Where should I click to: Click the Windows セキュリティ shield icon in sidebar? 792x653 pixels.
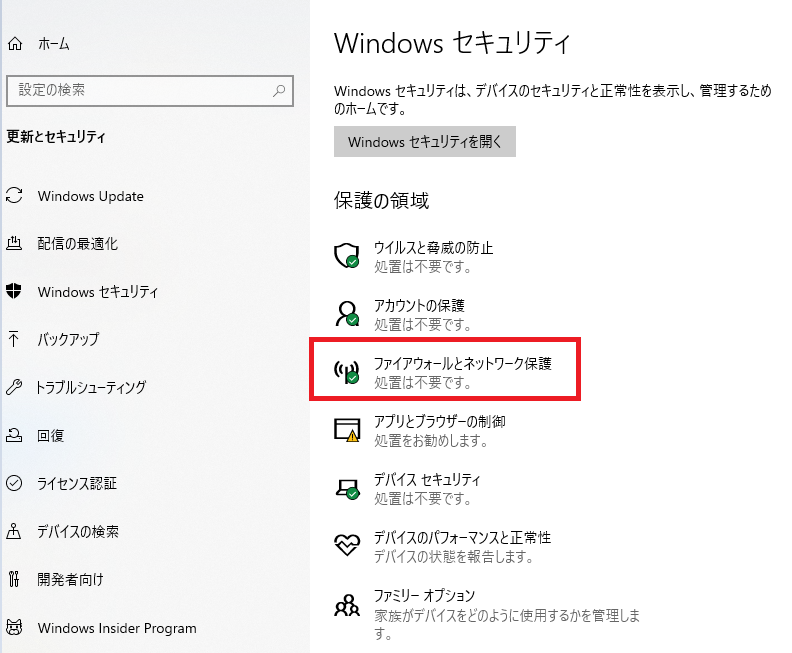pyautogui.click(x=14, y=291)
